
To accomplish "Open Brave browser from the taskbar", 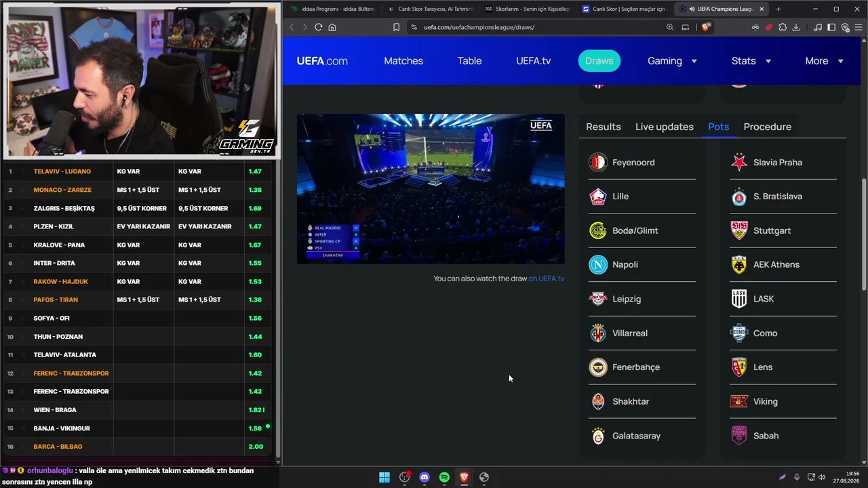I will point(464,477).
